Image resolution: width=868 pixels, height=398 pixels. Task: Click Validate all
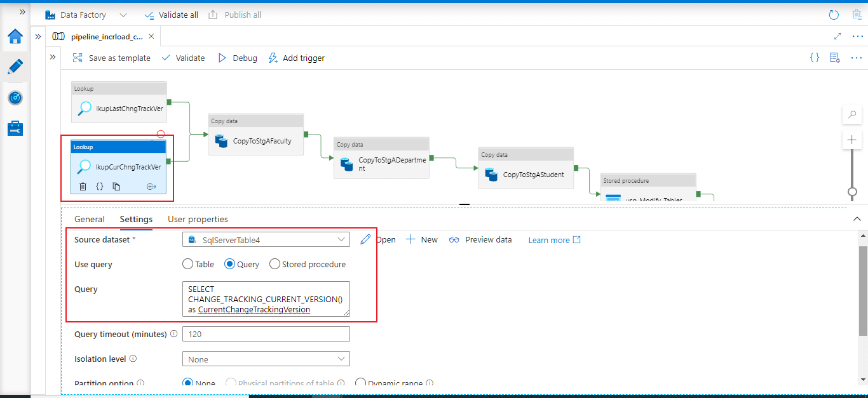coord(172,15)
